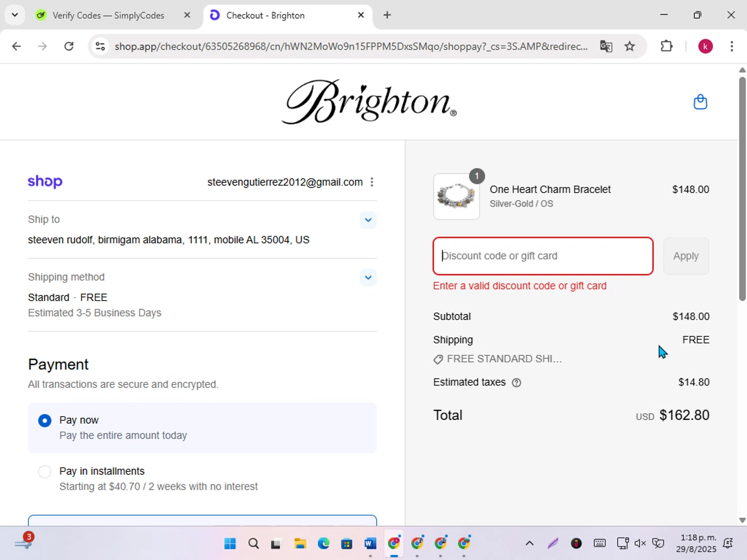Click the estimated taxes help icon
Viewport: 747px width, 560px height.
tap(516, 383)
